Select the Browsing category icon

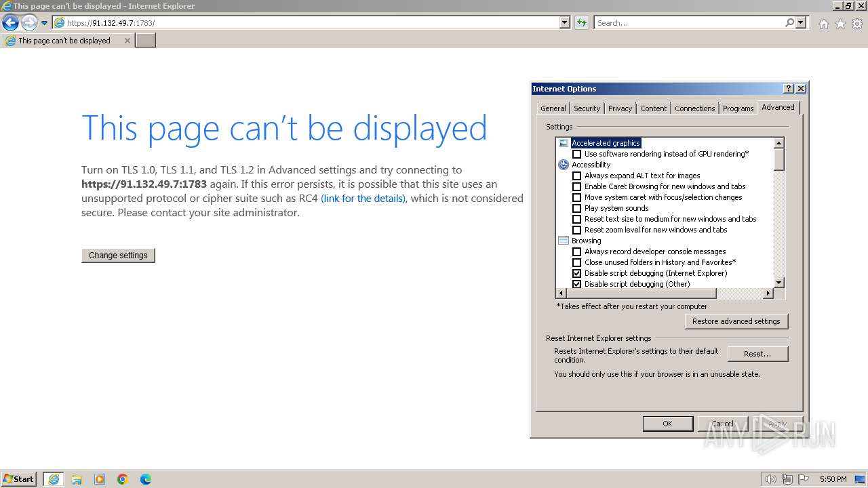[x=563, y=241]
